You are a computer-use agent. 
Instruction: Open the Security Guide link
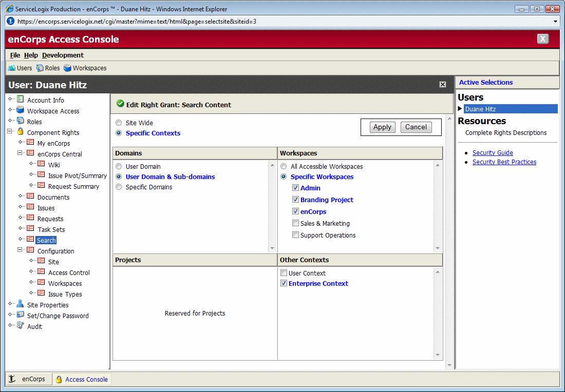(x=493, y=152)
